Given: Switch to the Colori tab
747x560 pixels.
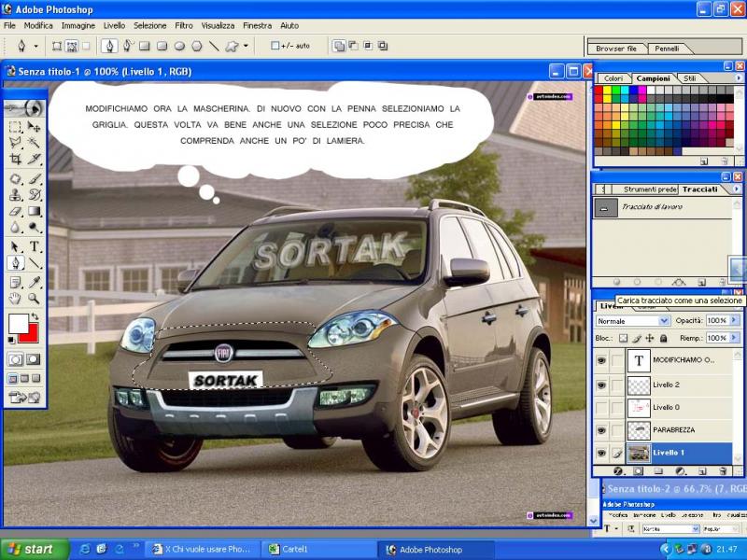Looking at the screenshot, I should click(x=613, y=78).
